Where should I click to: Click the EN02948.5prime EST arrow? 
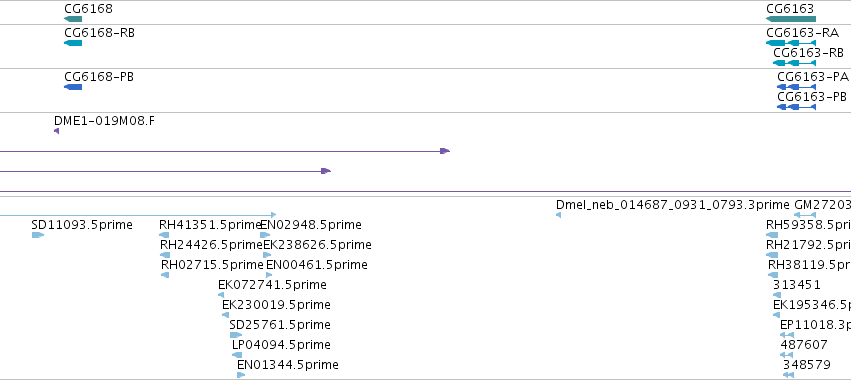point(265,235)
